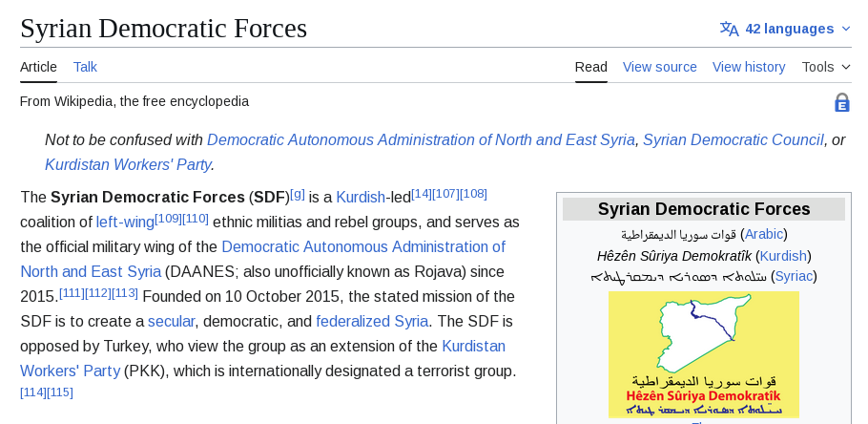Open the View source tab
The image size is (868, 424).
point(659,67)
